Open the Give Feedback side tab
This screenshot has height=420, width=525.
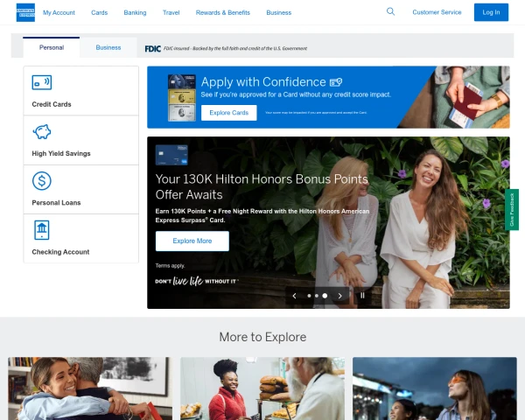point(512,209)
